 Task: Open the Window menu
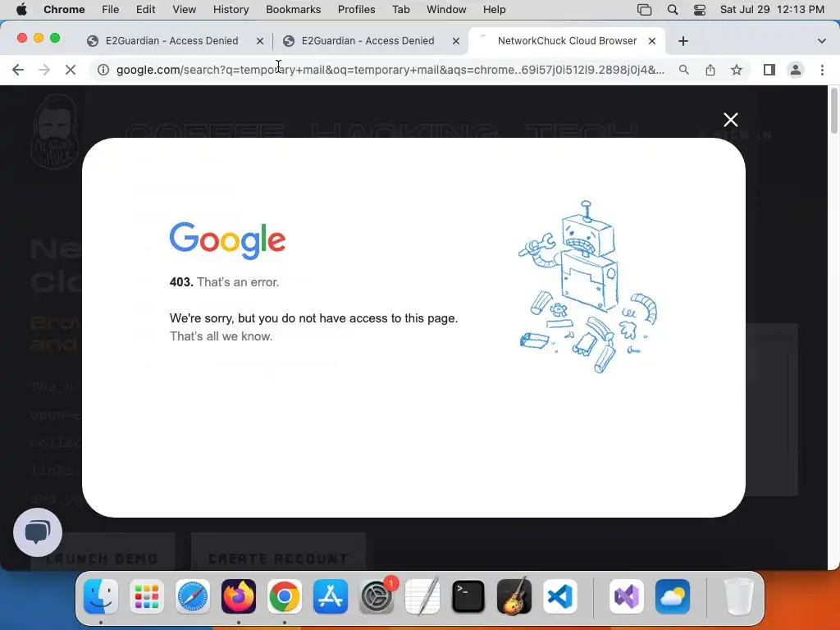446,10
